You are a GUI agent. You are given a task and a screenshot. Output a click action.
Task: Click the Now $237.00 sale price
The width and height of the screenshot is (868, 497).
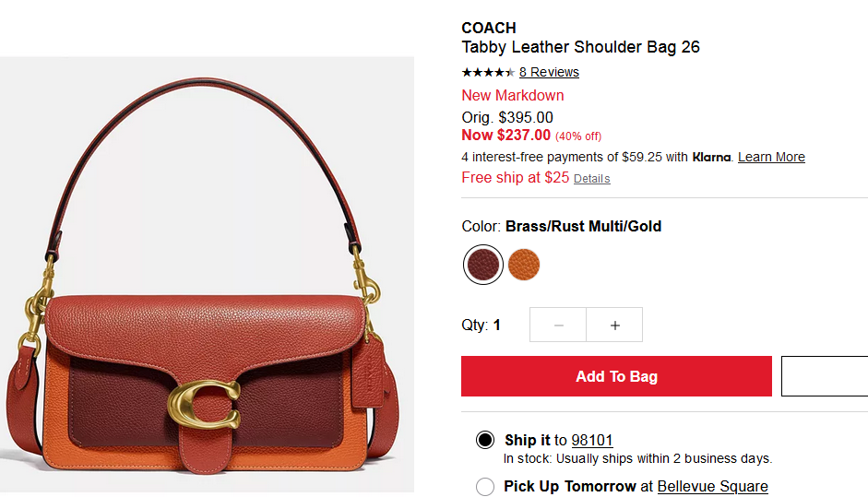pos(506,135)
